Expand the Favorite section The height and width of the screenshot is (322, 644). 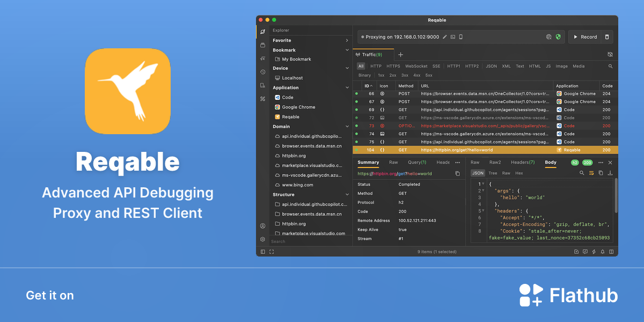pos(347,41)
